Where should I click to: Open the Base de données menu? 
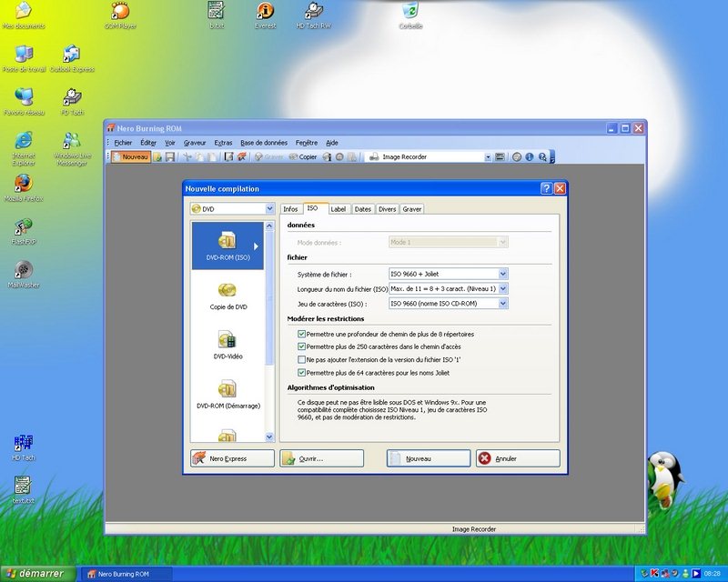pos(264,143)
